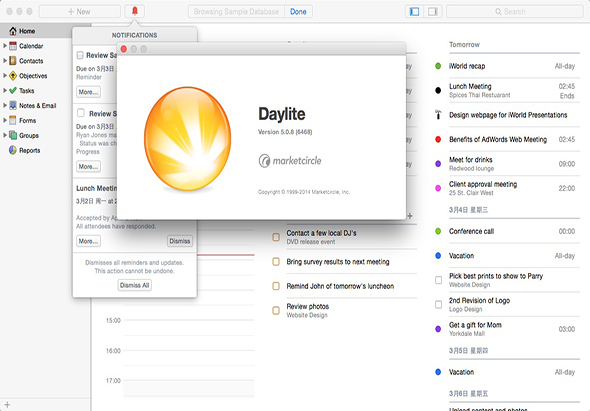
Task: Expand the Tasks tree item
Action: pos(5,91)
